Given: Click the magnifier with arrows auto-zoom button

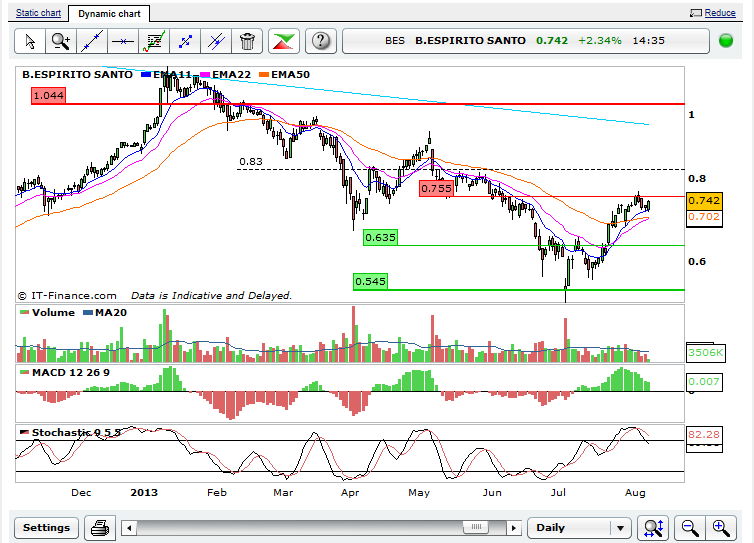Looking at the screenshot, I should (653, 528).
